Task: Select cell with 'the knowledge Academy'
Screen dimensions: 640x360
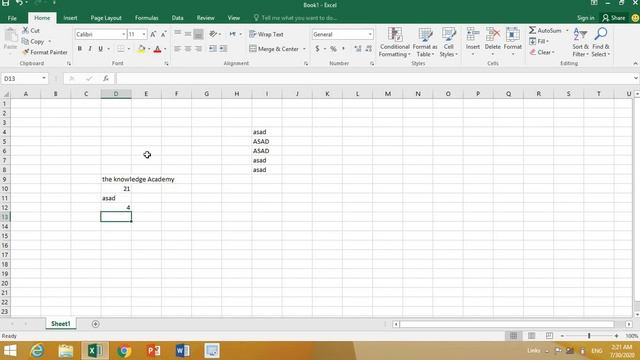Action: [x=116, y=179]
